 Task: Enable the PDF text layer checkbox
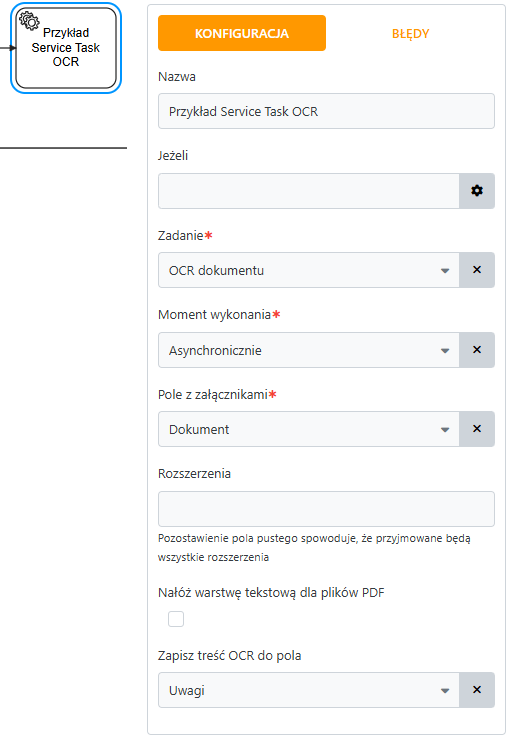click(176, 619)
